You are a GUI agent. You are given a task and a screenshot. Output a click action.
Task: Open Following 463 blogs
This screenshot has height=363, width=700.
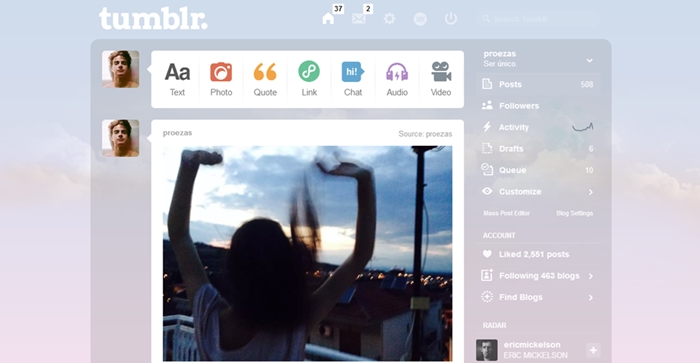[538, 276]
